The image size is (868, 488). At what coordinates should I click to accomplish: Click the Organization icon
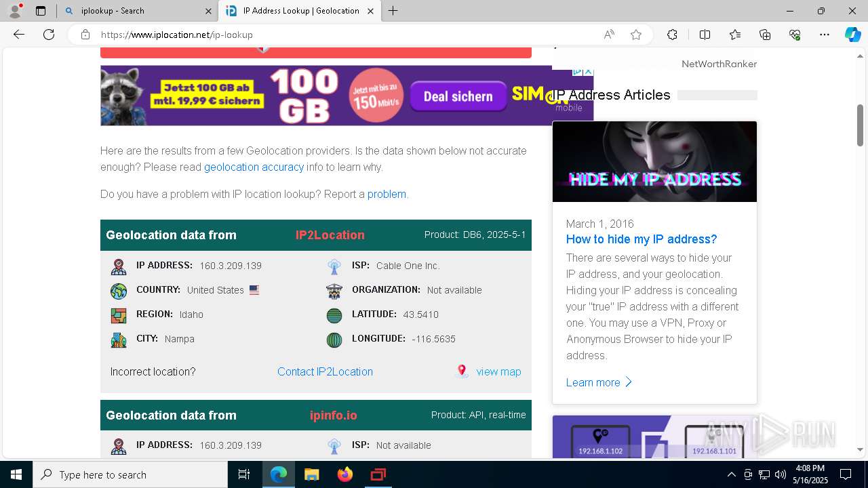334,291
